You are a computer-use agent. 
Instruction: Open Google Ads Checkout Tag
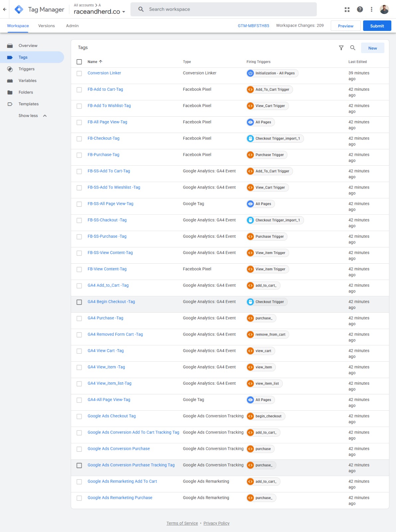click(x=112, y=416)
